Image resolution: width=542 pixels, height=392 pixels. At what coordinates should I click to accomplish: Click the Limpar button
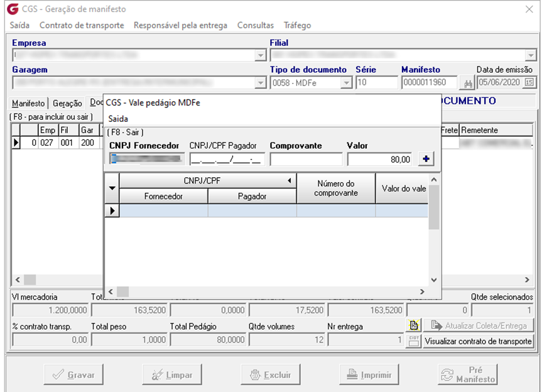click(x=172, y=374)
